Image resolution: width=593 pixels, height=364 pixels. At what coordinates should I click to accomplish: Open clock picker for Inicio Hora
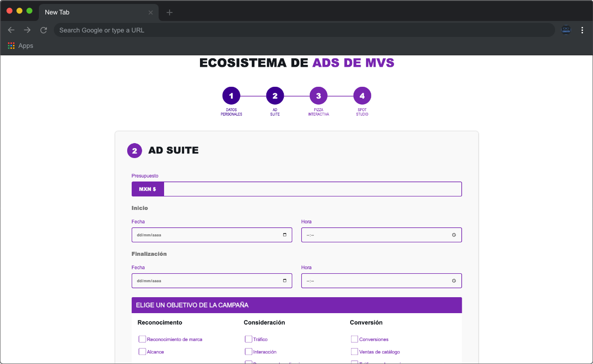click(454, 235)
